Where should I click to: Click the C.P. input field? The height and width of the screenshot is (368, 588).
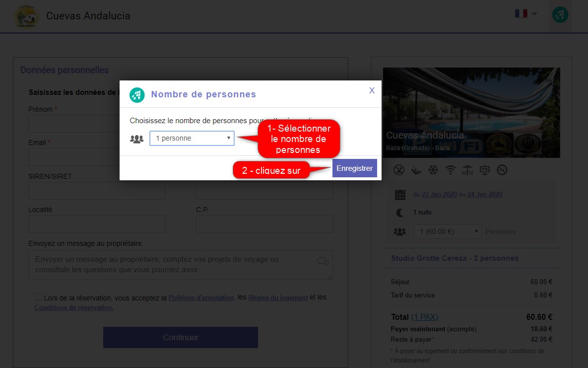[x=264, y=224]
